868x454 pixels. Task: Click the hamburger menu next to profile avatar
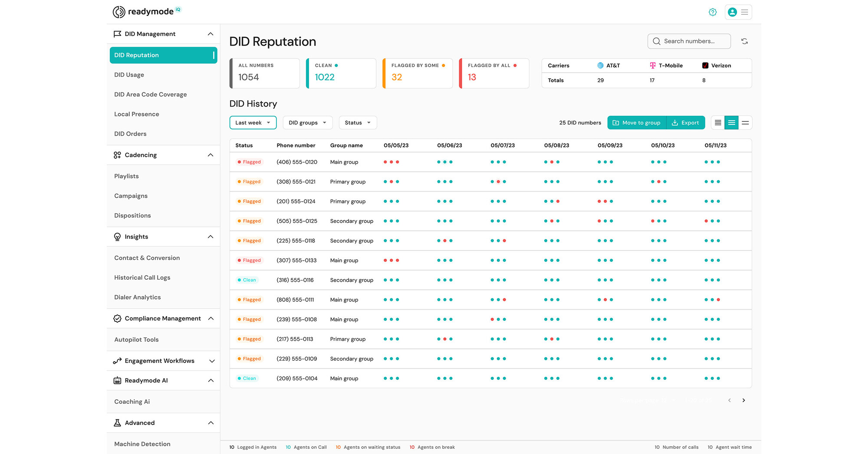(x=745, y=12)
